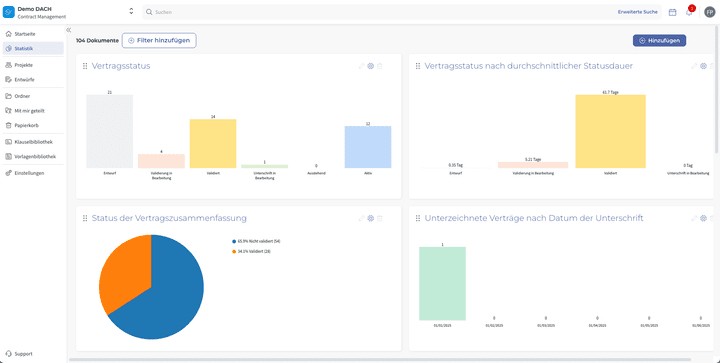Open Vertragsstatus widget settings gear

click(371, 66)
